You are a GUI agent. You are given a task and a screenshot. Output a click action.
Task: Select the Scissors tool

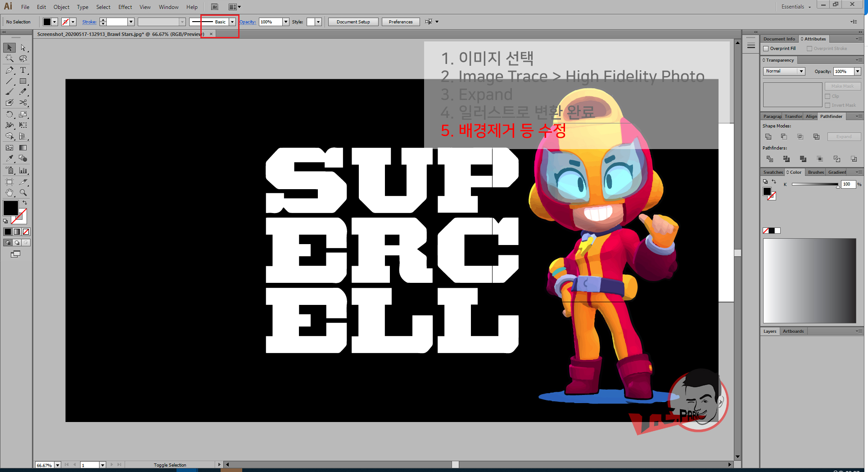(x=23, y=103)
